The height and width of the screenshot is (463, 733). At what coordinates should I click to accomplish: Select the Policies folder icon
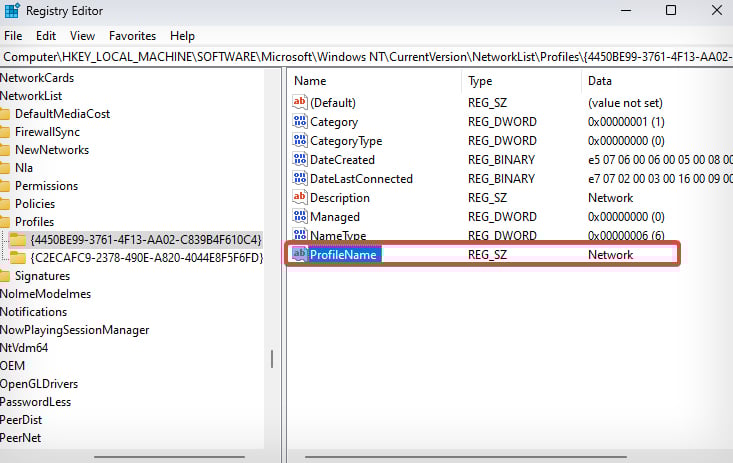(x=5, y=204)
